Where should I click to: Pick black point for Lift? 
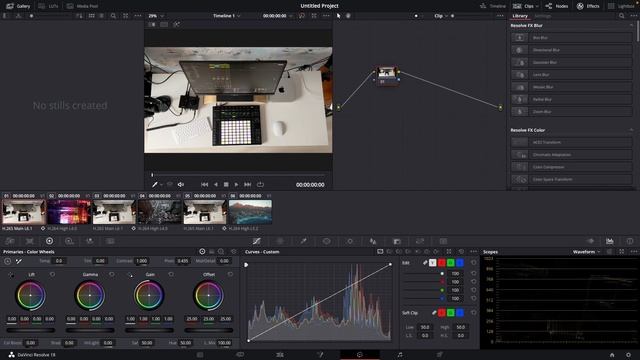click(11, 275)
